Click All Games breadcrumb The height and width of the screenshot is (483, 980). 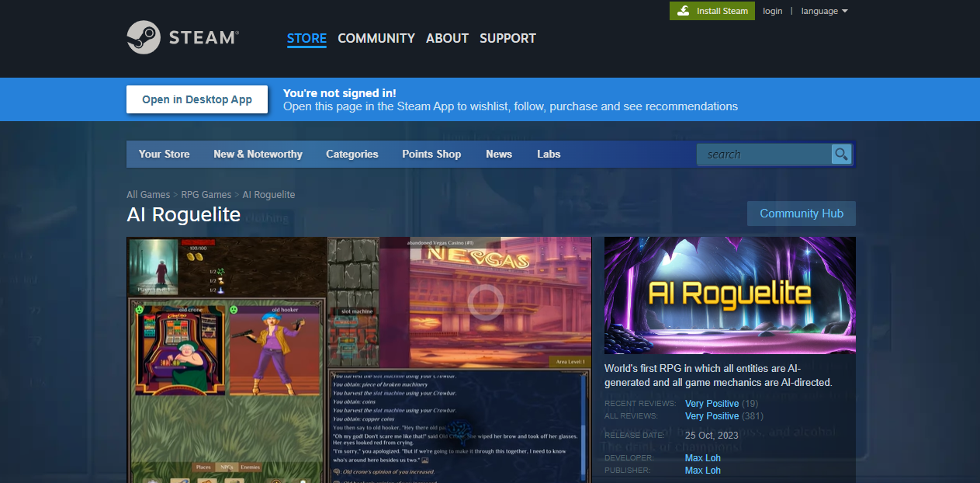click(149, 194)
